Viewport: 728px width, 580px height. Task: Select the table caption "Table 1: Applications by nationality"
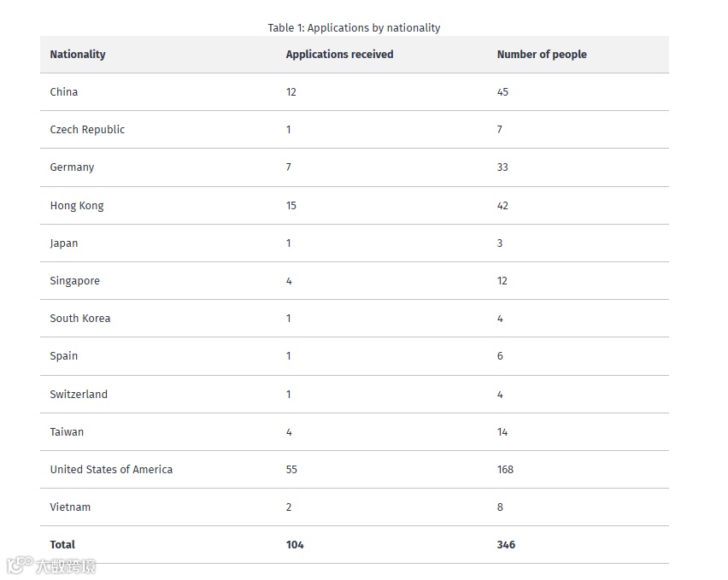click(354, 28)
